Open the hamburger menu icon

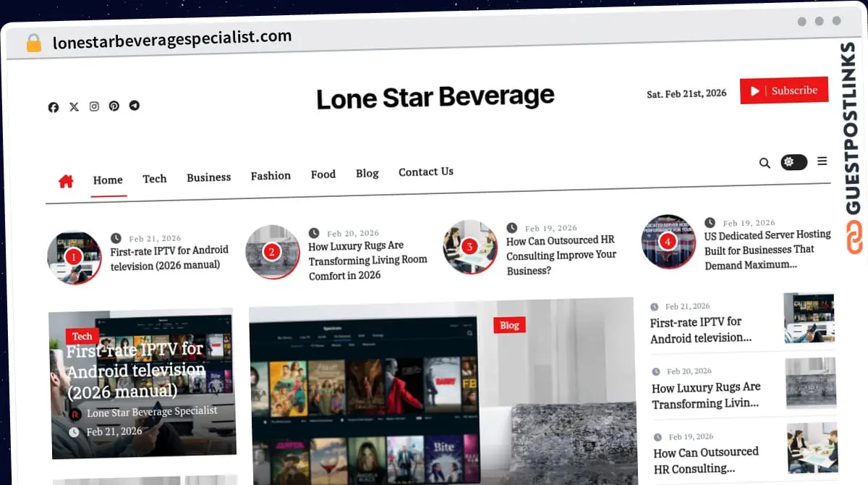(x=822, y=161)
